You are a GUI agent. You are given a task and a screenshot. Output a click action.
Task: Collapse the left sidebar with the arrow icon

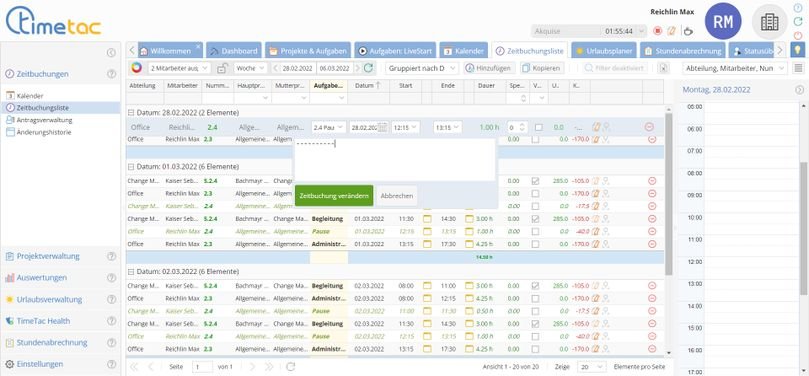click(x=111, y=53)
